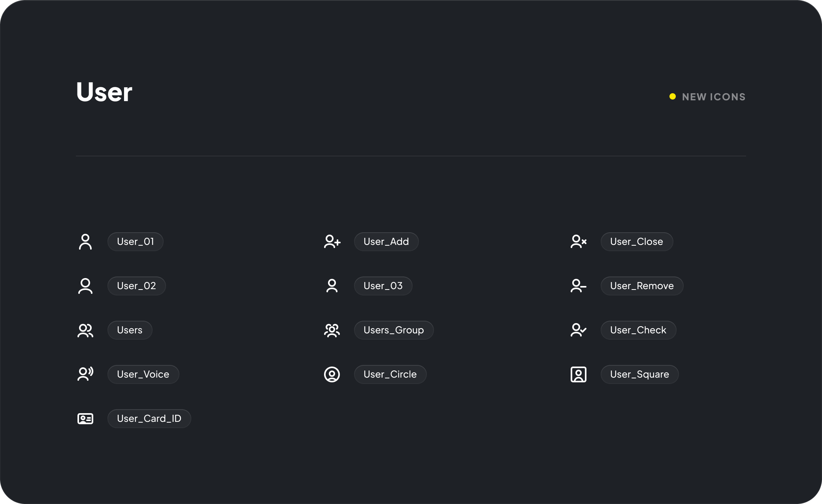
Task: Click the User_01 person icon
Action: point(85,242)
